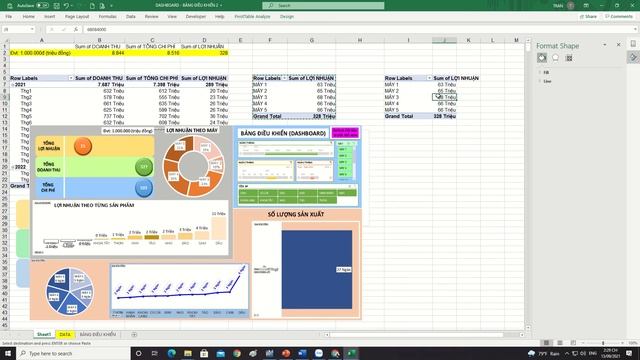Close the Format Shape pane
Viewport: 640px width, 360px height.
click(618, 44)
